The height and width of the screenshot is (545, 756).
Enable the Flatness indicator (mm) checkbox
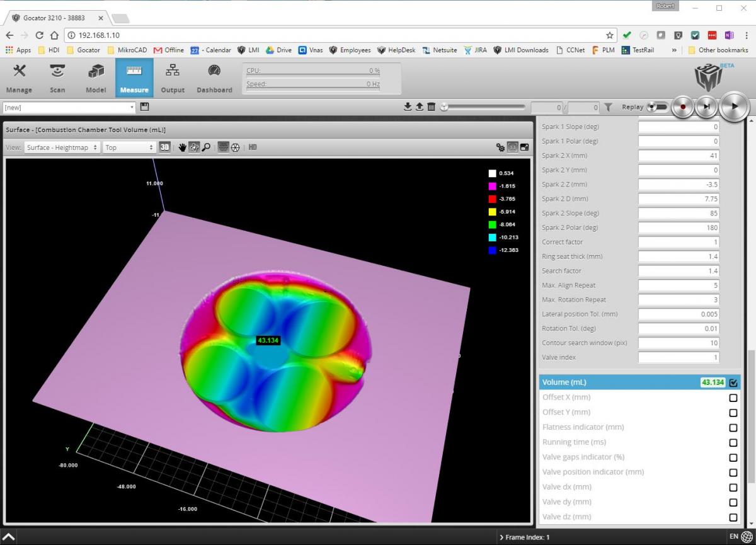pos(733,427)
